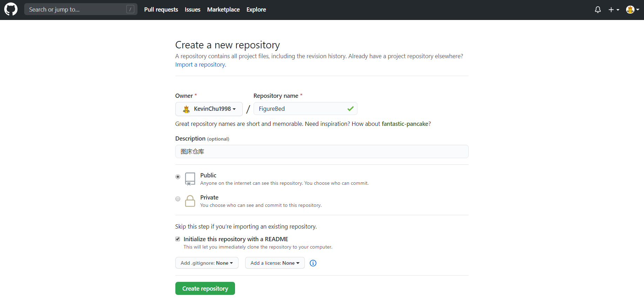Open the Add .gitignore dropdown
Viewport: 644px width, 305px height.
207,263
